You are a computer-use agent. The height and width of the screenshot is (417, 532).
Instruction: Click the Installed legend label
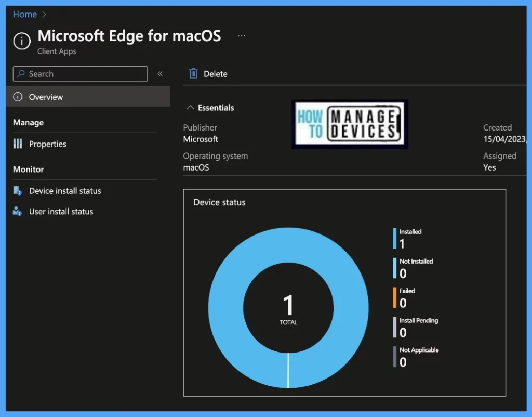pos(410,232)
